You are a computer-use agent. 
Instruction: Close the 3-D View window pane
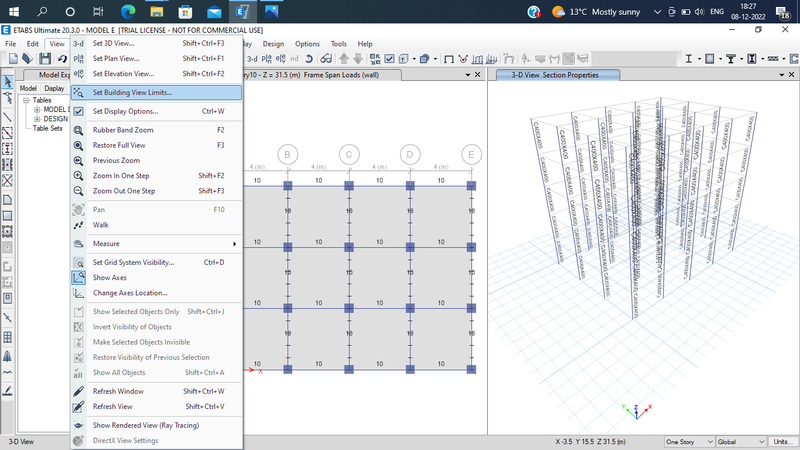(791, 75)
